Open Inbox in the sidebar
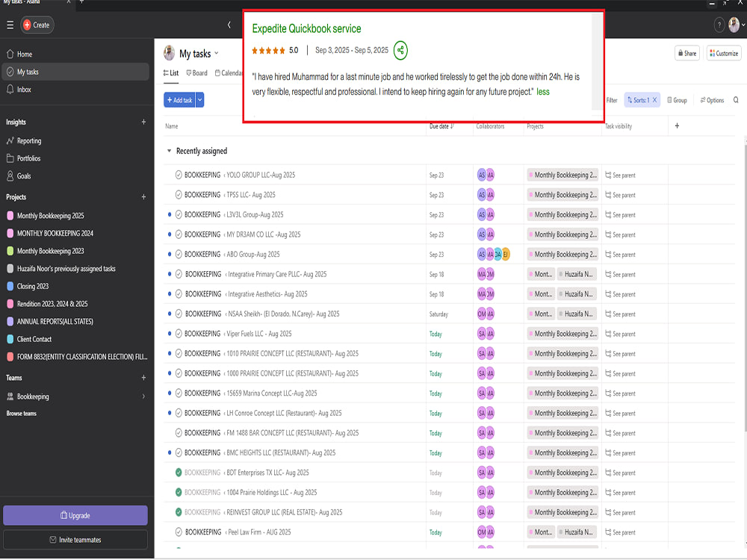The height and width of the screenshot is (560, 747). point(24,90)
